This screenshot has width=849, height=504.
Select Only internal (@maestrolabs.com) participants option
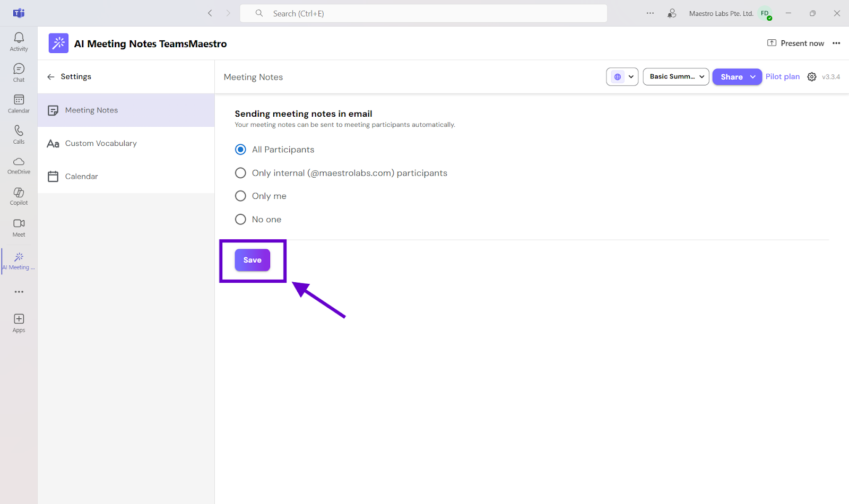(240, 173)
